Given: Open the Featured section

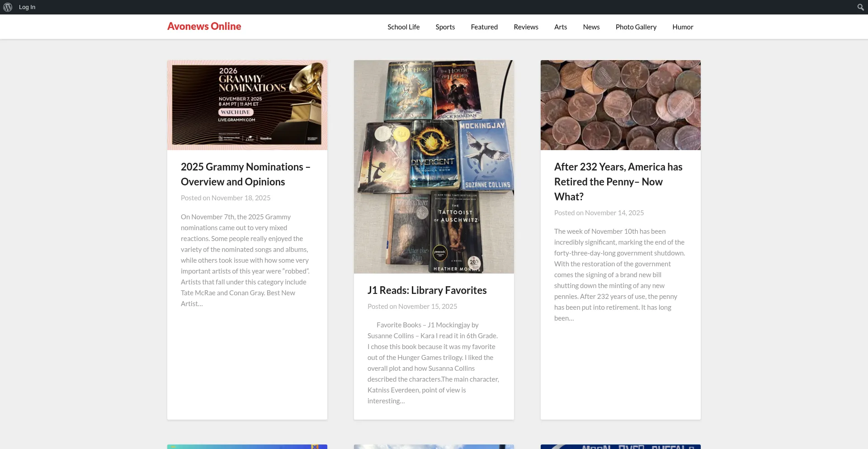Looking at the screenshot, I should point(484,27).
